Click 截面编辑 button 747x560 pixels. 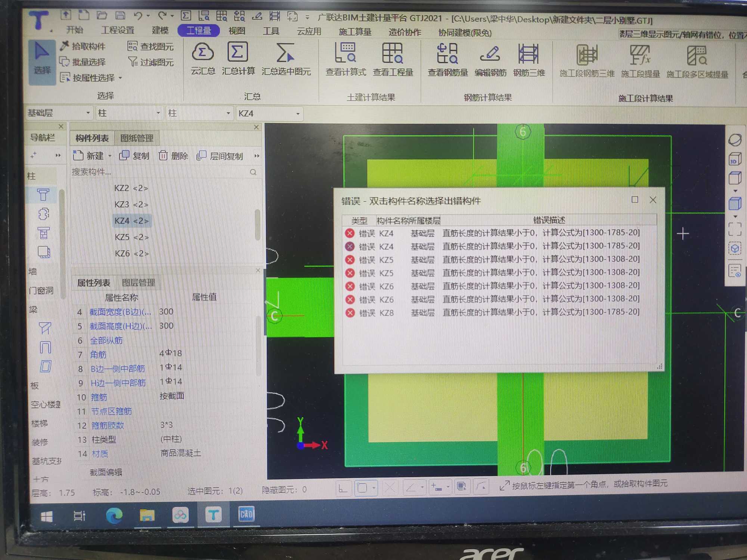point(106,472)
